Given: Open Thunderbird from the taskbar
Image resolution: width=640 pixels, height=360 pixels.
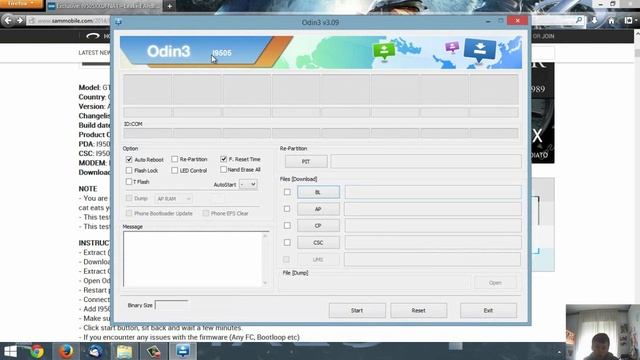Looking at the screenshot, I should tap(96, 351).
